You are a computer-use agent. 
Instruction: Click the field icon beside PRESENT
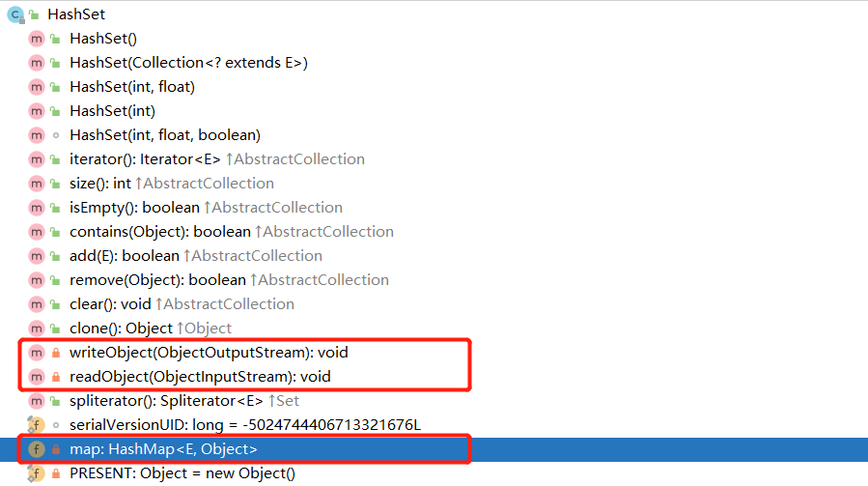[x=37, y=473]
